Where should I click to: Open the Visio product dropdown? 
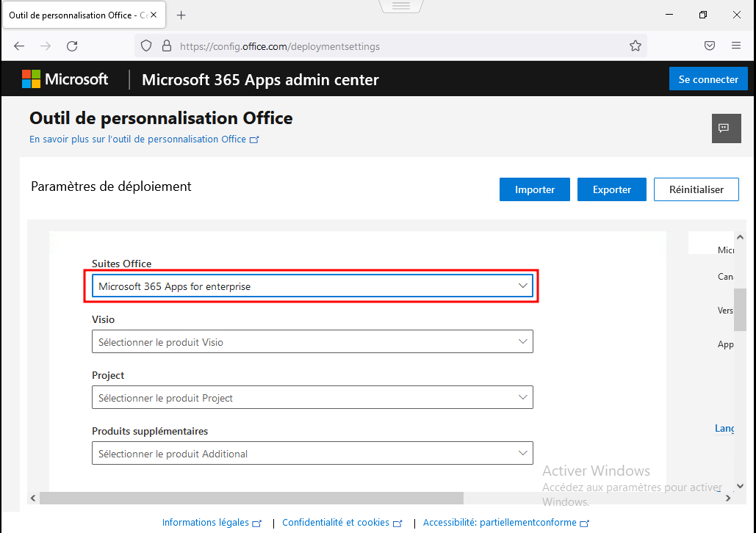pos(312,342)
